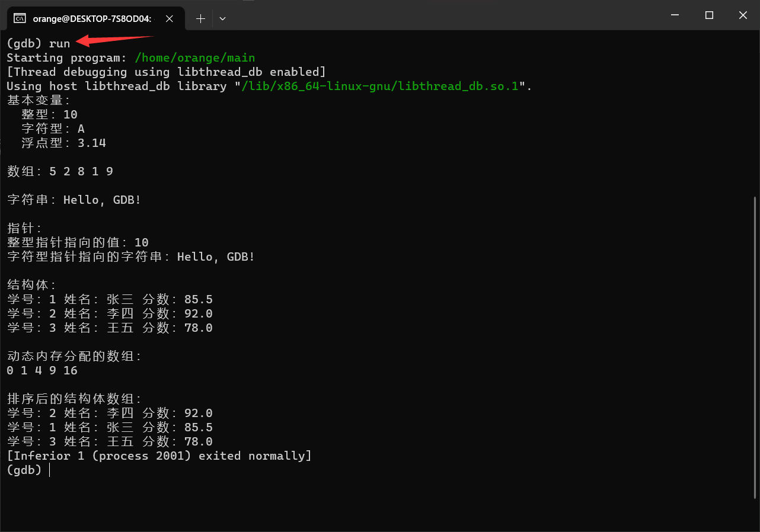
Task: Click the '指针:' heading
Action: (x=24, y=229)
